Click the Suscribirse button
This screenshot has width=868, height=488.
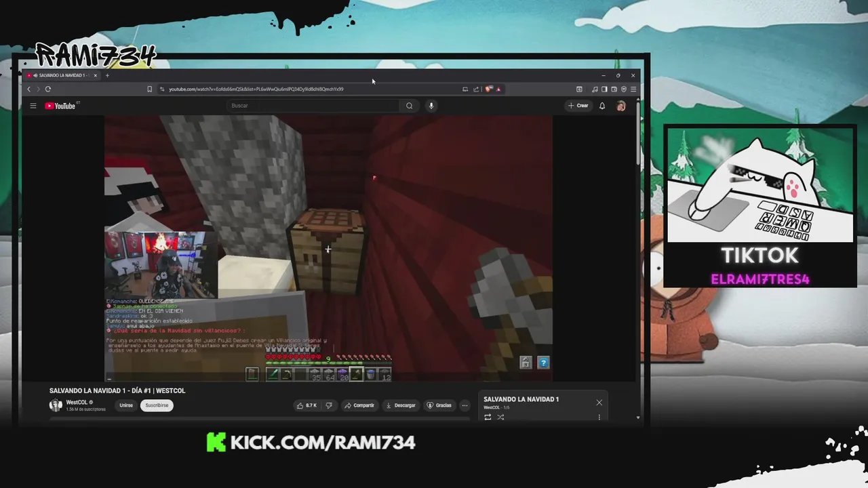(x=157, y=405)
